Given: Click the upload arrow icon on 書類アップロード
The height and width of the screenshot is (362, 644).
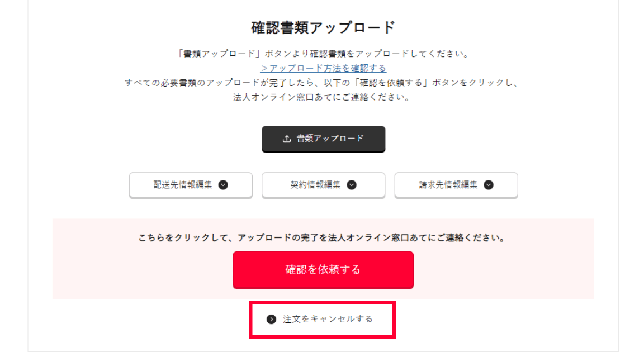Looking at the screenshot, I should point(287,139).
